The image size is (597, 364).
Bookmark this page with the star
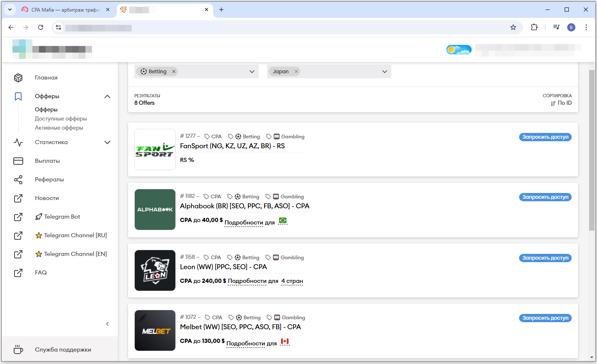point(513,27)
